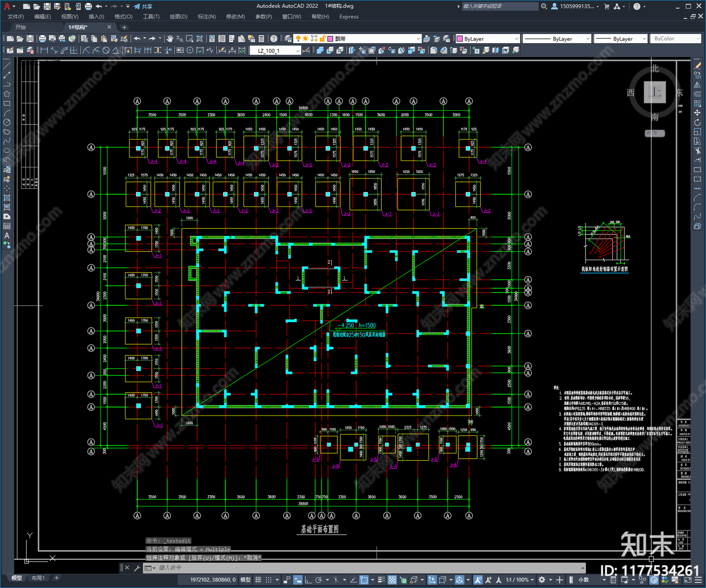The height and width of the screenshot is (588, 706).
Task: Click the Print icon in the Quick Access toolbar
Action: click(88, 6)
